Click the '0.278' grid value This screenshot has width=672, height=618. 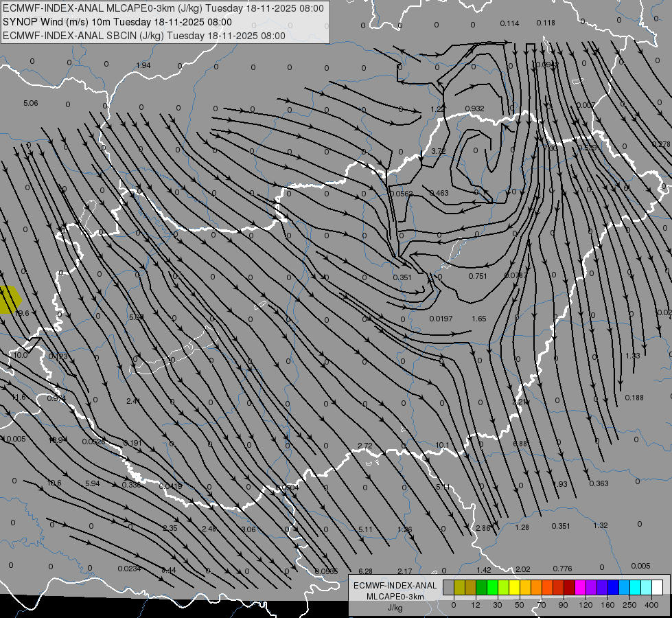pos(661,144)
